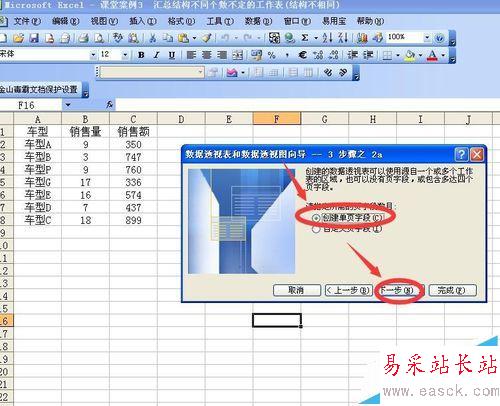Expand the paste options arrow
Screen dimensions: 500x406
194,38
